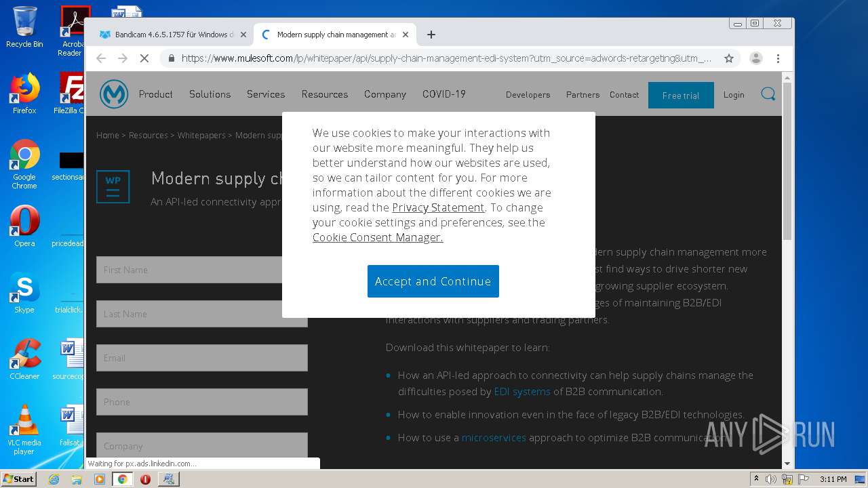The height and width of the screenshot is (488, 868).
Task: Open the Services menu
Action: click(x=266, y=94)
